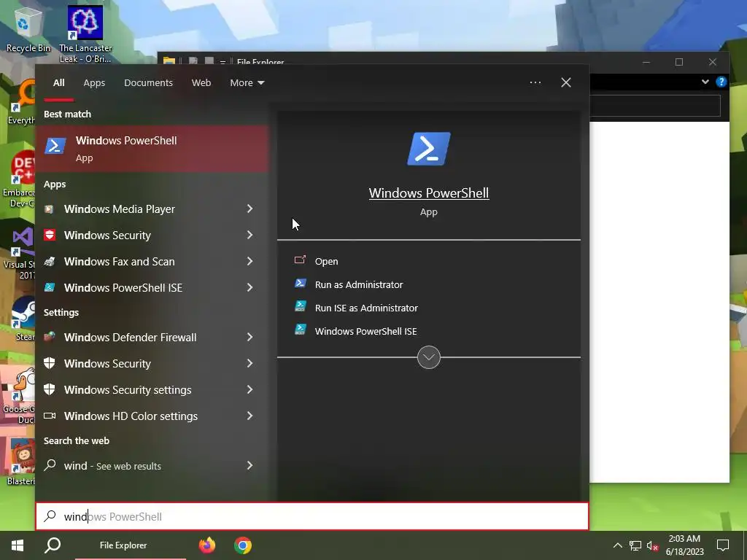Open Windows HD Color settings result
The width and height of the screenshot is (747, 560).
[x=152, y=416]
